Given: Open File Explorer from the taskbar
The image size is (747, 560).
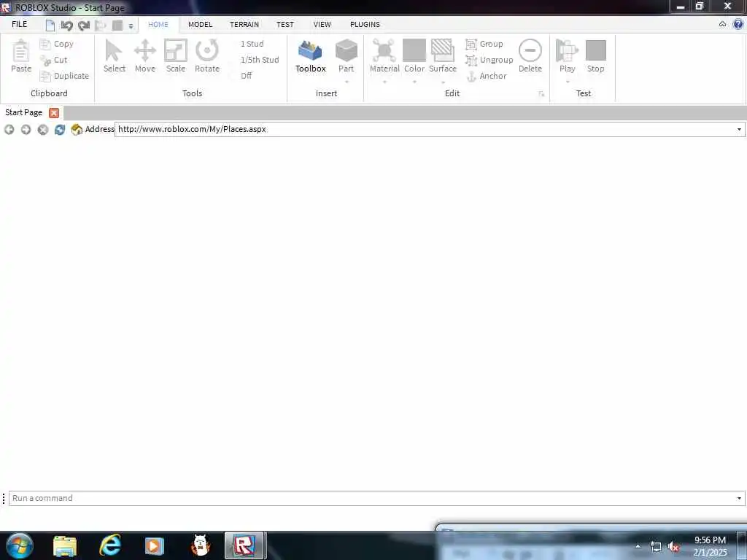Looking at the screenshot, I should pos(65,546).
